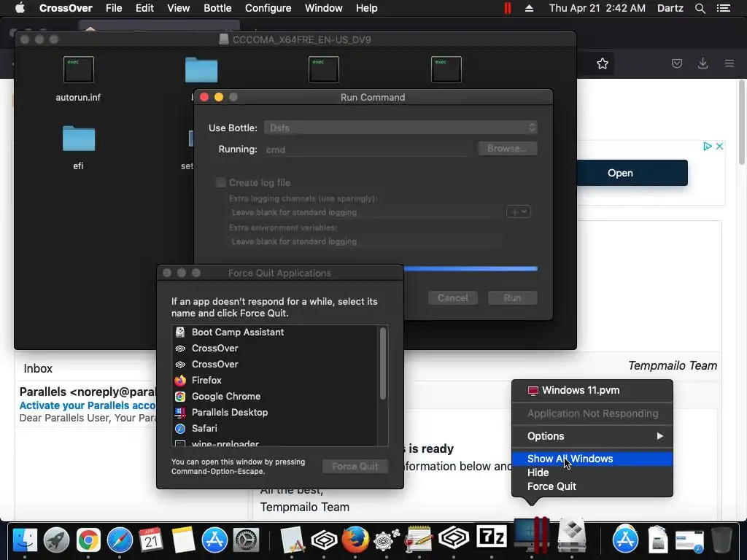Open the Bottle menu

coord(217,8)
